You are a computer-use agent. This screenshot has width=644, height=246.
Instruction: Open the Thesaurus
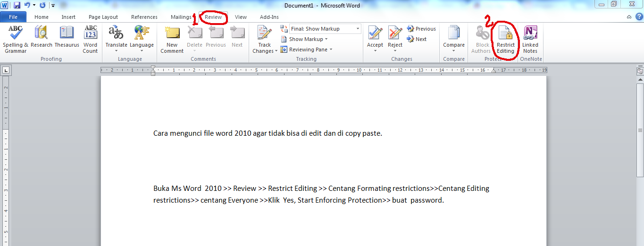pyautogui.click(x=67, y=37)
